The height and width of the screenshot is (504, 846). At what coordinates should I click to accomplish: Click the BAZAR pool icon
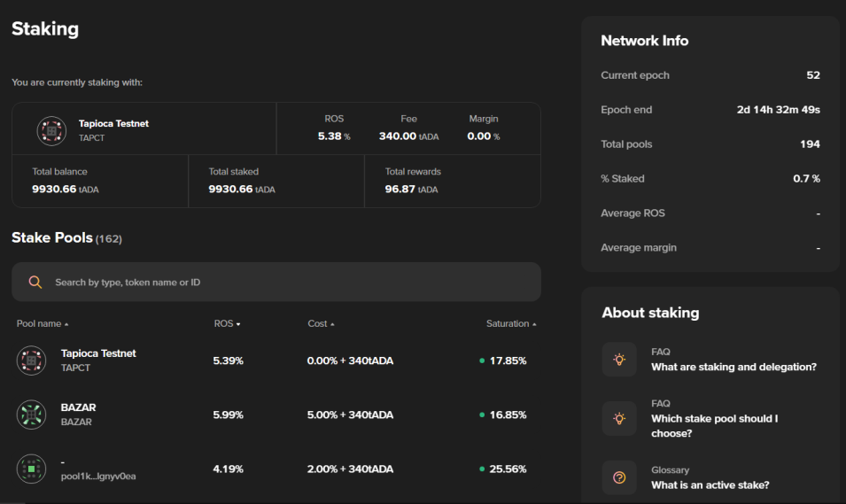[31, 415]
